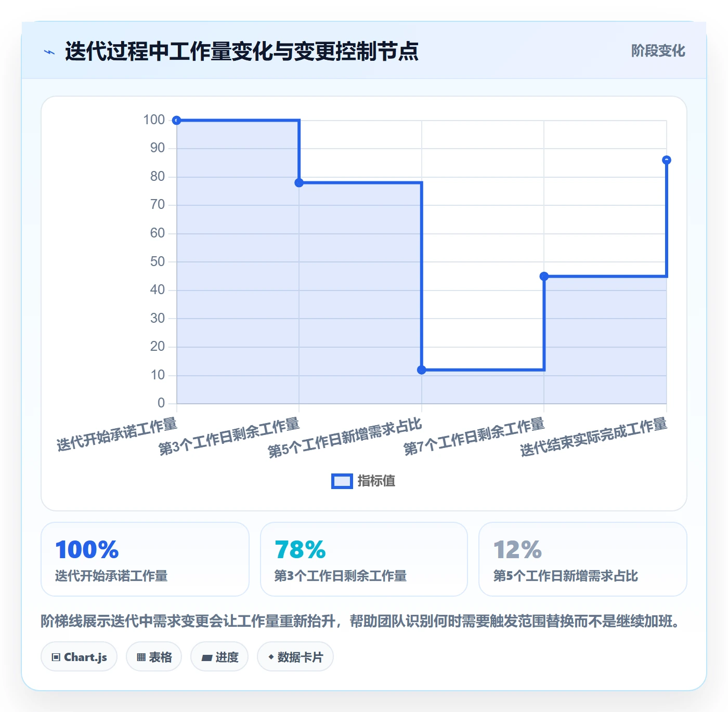This screenshot has width=728, height=712.
Task: Click the chart title 迭代过程中工作量变化与变更控制节点
Action: pos(242,51)
